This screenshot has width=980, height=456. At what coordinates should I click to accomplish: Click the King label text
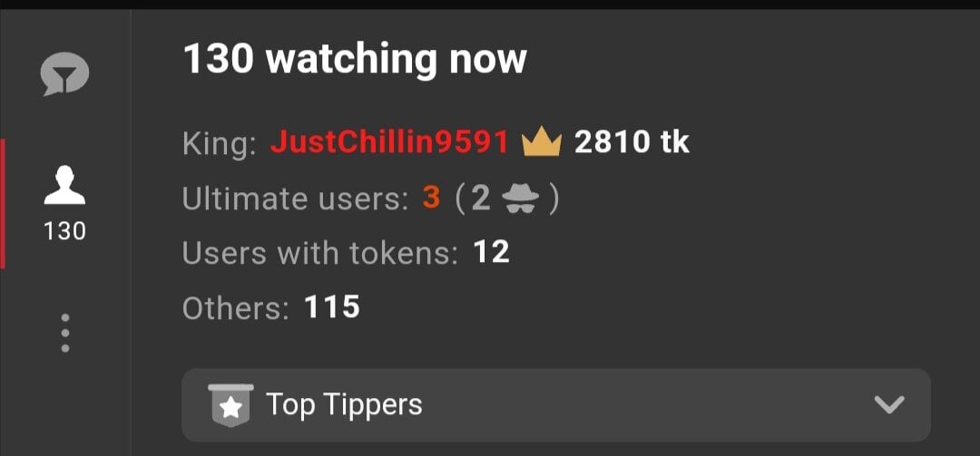coord(220,143)
